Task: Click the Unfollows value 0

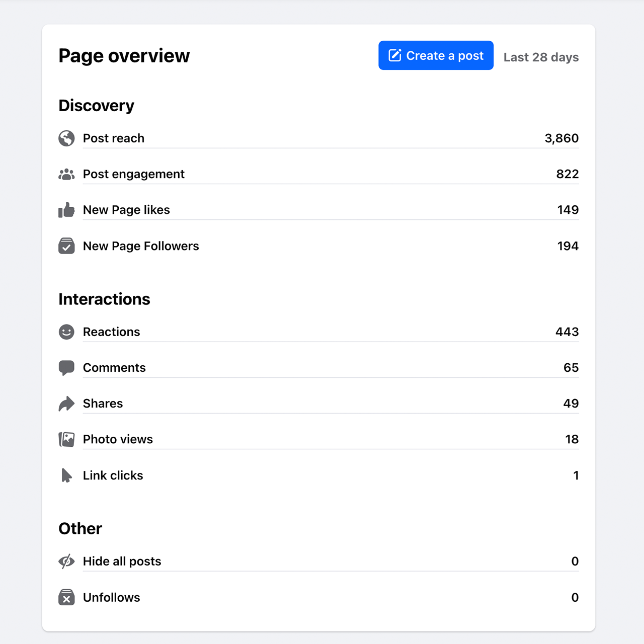Action: [x=575, y=597]
